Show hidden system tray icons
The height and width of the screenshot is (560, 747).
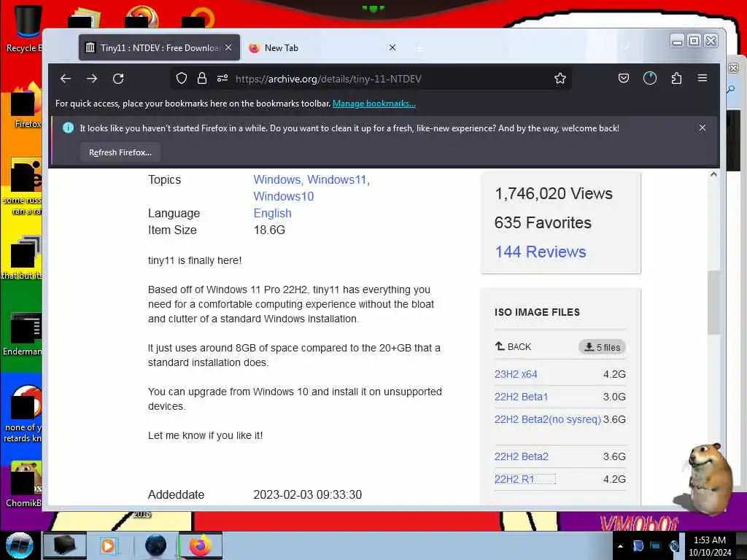(x=620, y=546)
